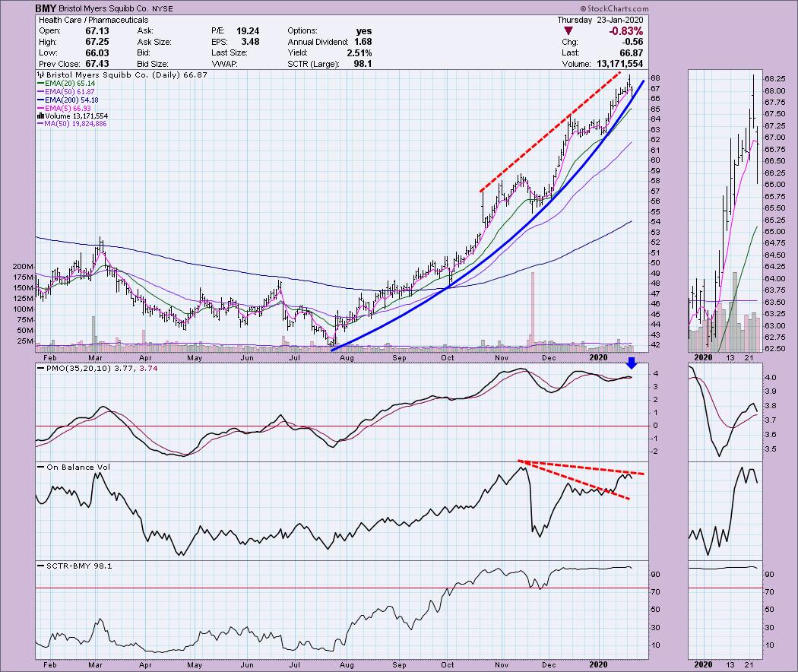Image resolution: width=798 pixels, height=672 pixels.
Task: Click the SCTR-BMY 98.1 indicator label
Action: [x=74, y=566]
